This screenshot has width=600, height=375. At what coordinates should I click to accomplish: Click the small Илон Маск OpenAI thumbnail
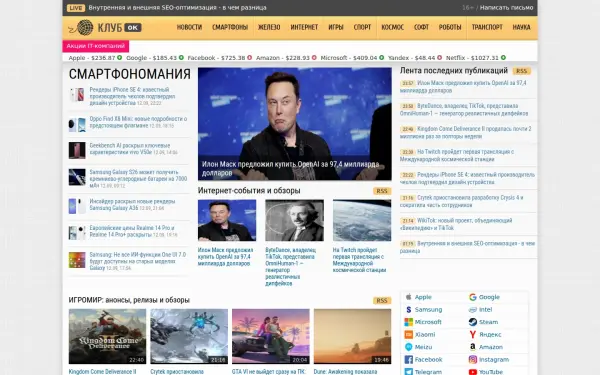click(x=227, y=220)
